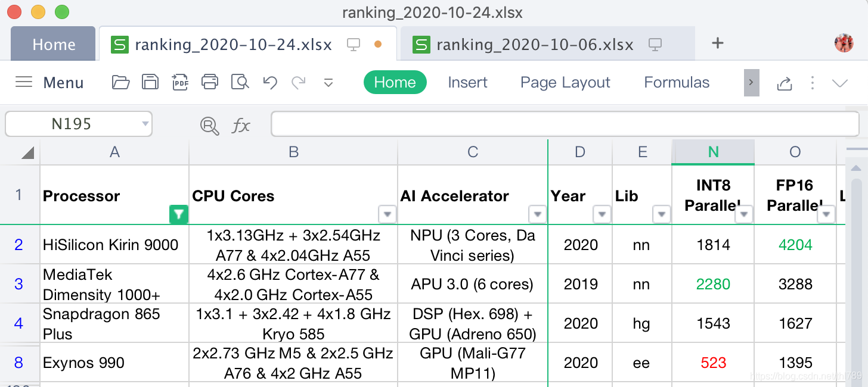The height and width of the screenshot is (387, 868).
Task: Open the Name Box dropdown arrow
Action: click(145, 124)
